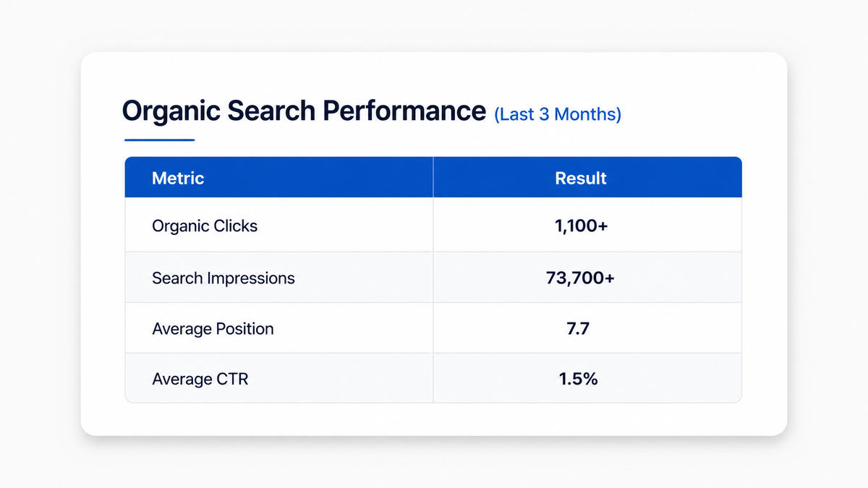Image resolution: width=868 pixels, height=488 pixels.
Task: Click the Metric column header
Action: [178, 178]
